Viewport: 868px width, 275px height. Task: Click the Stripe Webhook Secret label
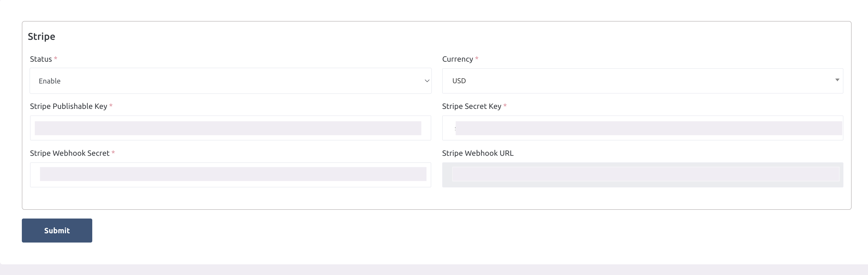[69, 153]
